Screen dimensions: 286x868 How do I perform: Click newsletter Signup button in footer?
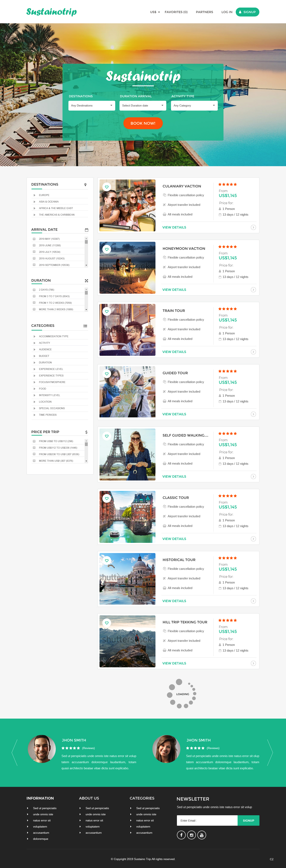tap(249, 821)
